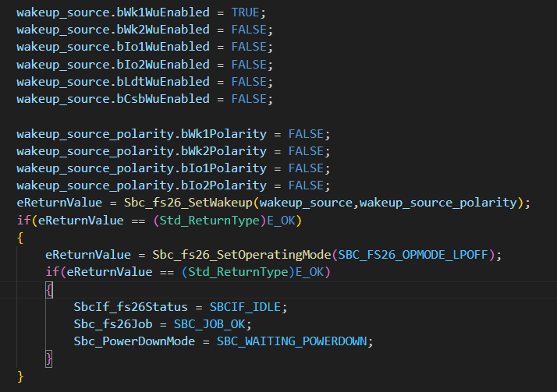Click bWk2Polarity member name

(224, 151)
